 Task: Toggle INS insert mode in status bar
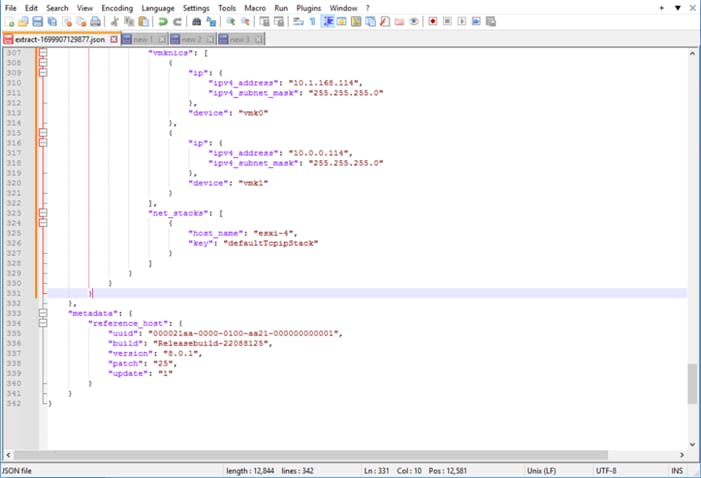click(677, 470)
